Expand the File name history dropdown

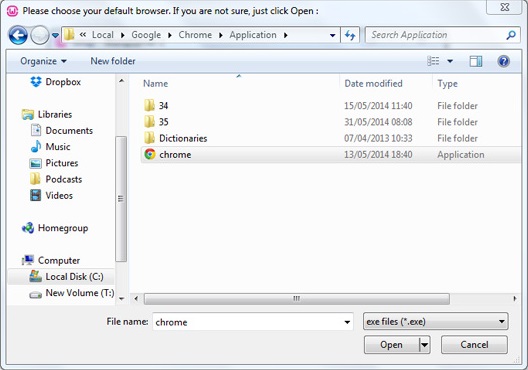click(347, 322)
